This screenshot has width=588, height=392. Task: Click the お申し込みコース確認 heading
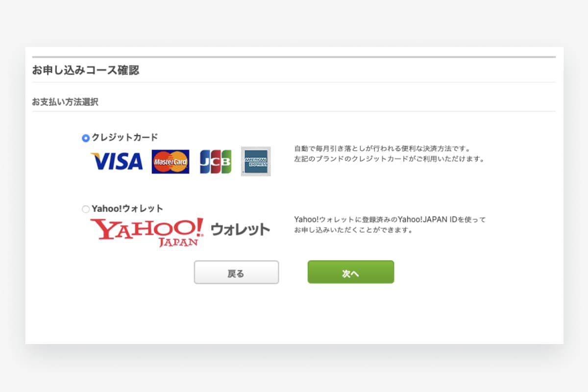pyautogui.click(x=86, y=70)
